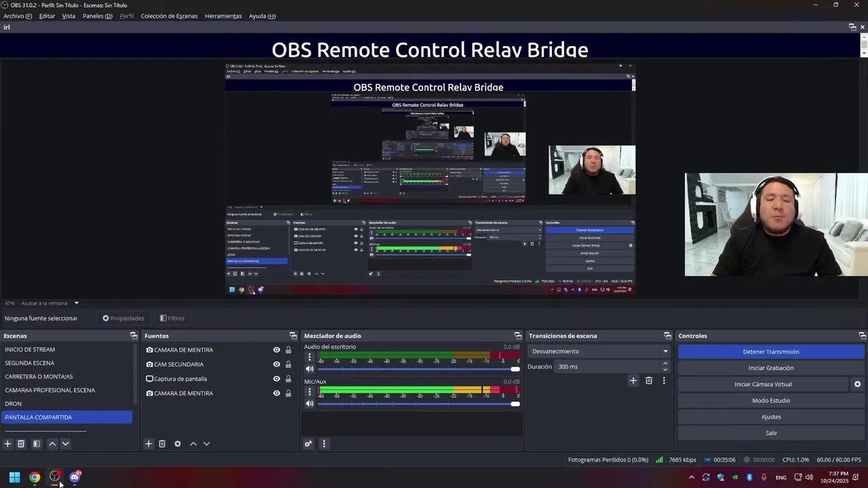Image resolution: width=868 pixels, height=488 pixels.
Task: Open the Desvanecimiento transition dropdown
Action: pos(600,351)
